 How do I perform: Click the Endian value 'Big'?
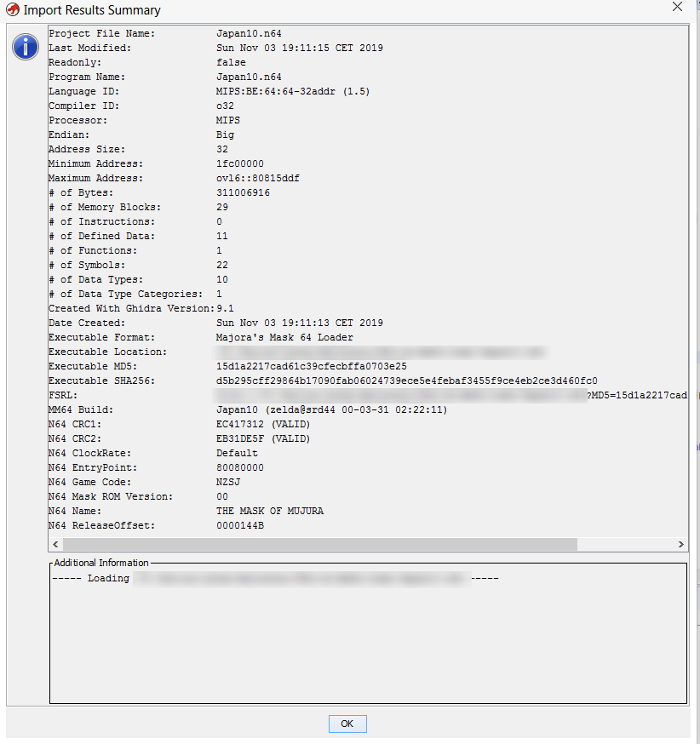(x=225, y=134)
